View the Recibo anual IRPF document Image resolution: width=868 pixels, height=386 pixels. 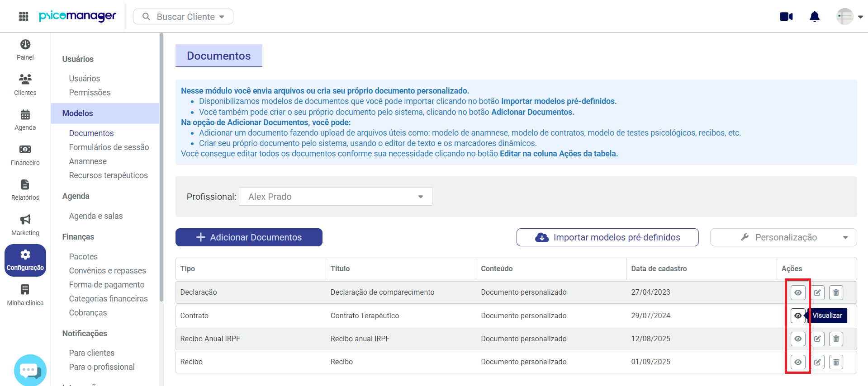pos(798,339)
